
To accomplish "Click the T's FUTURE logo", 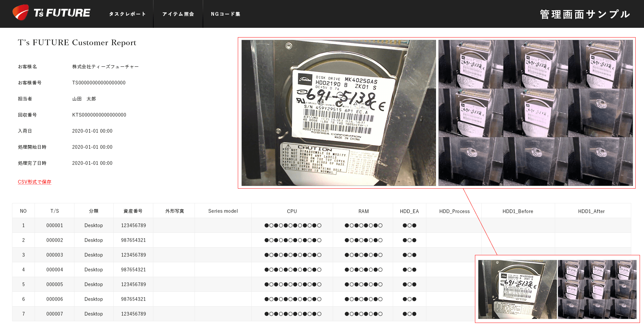I will click(51, 13).
